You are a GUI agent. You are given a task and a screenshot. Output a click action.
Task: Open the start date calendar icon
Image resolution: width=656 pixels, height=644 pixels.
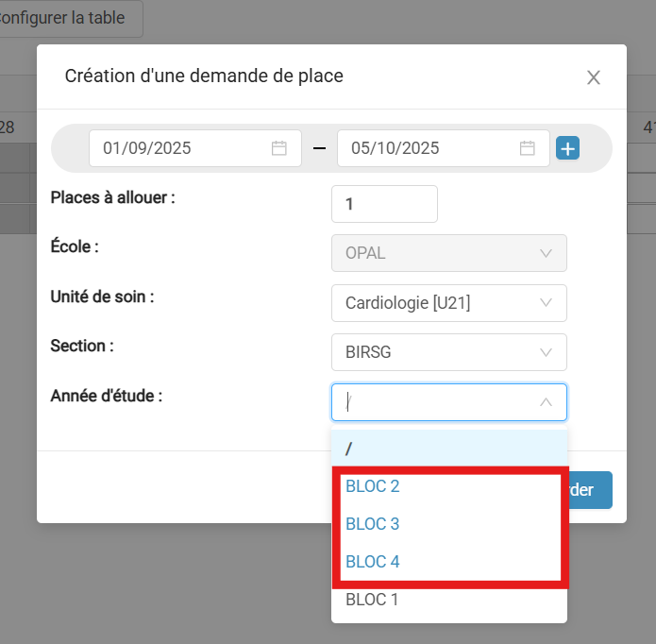coord(279,148)
